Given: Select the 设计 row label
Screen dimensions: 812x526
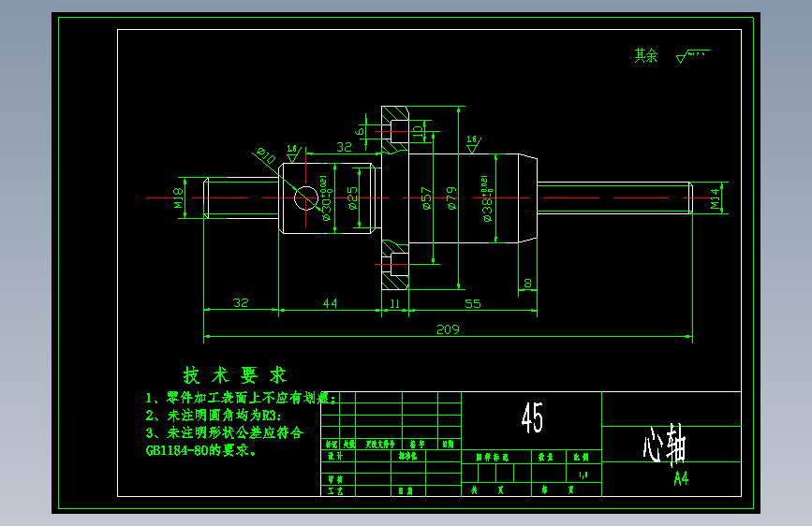Looking at the screenshot, I should [335, 456].
